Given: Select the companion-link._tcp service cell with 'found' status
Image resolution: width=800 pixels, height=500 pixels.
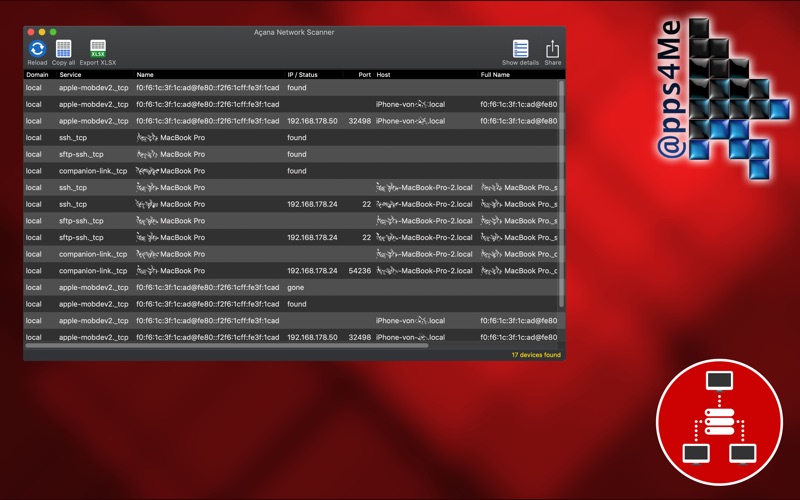Looking at the screenshot, I should 93,171.
